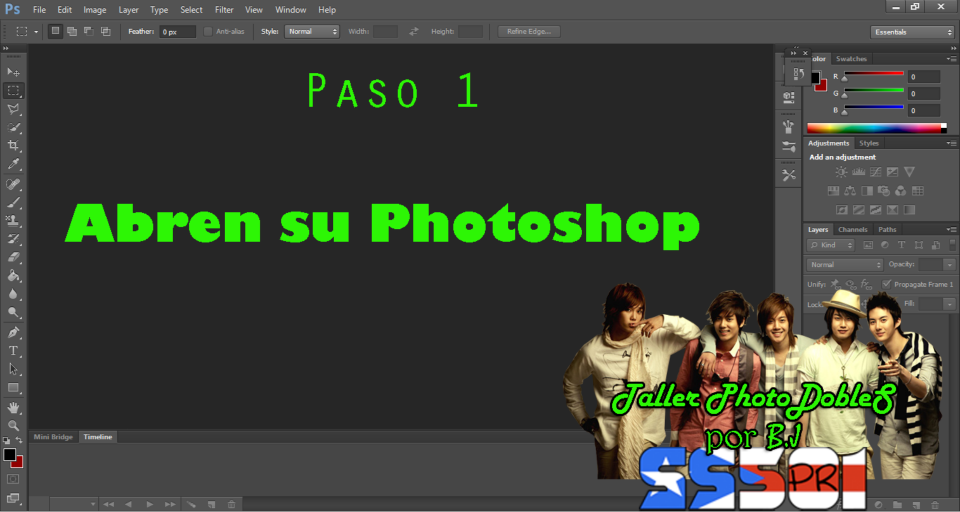Select the Clone Stamp tool
This screenshot has height=512, width=960.
pyautogui.click(x=13, y=220)
